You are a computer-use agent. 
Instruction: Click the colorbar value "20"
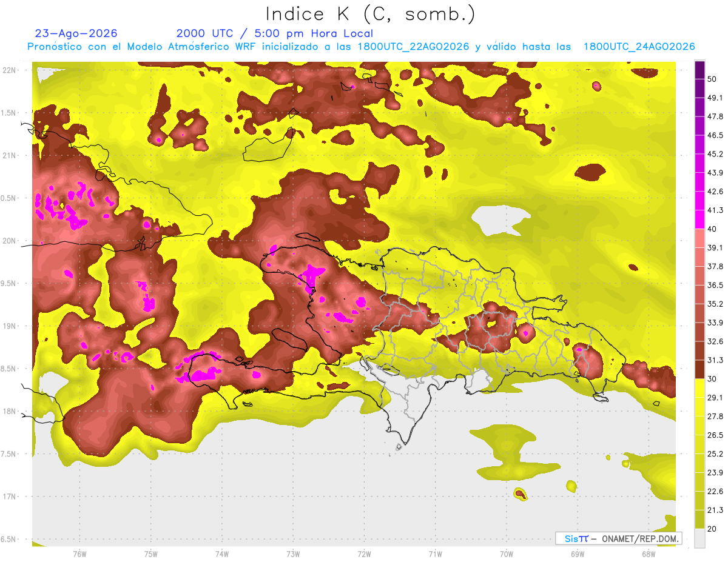pyautogui.click(x=713, y=529)
